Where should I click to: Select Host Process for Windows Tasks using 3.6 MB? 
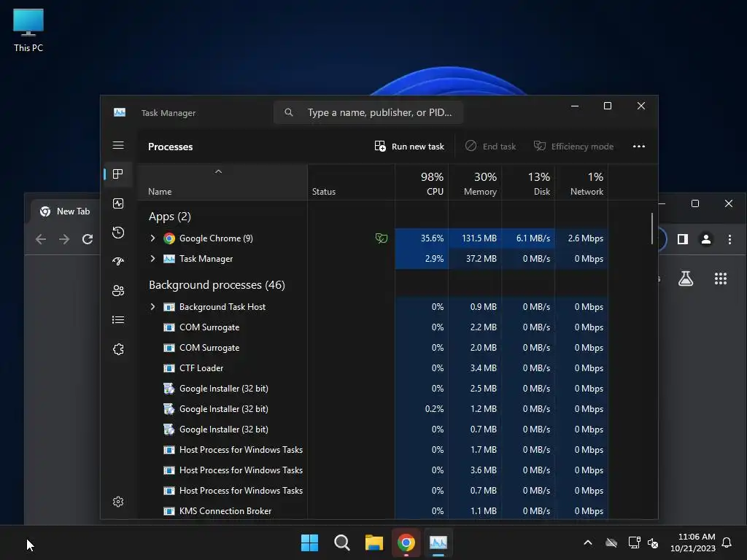click(x=373, y=470)
